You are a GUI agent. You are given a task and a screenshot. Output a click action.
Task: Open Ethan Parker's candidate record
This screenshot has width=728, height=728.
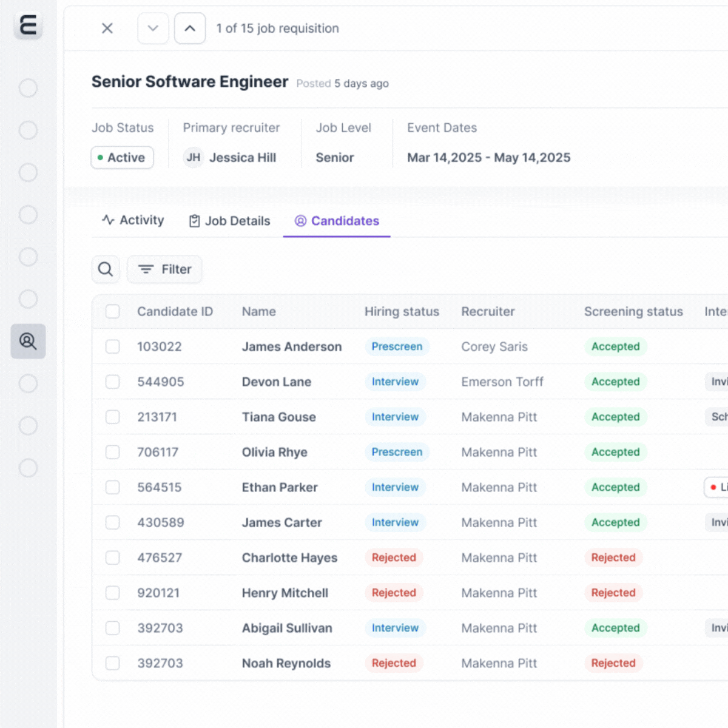[279, 487]
